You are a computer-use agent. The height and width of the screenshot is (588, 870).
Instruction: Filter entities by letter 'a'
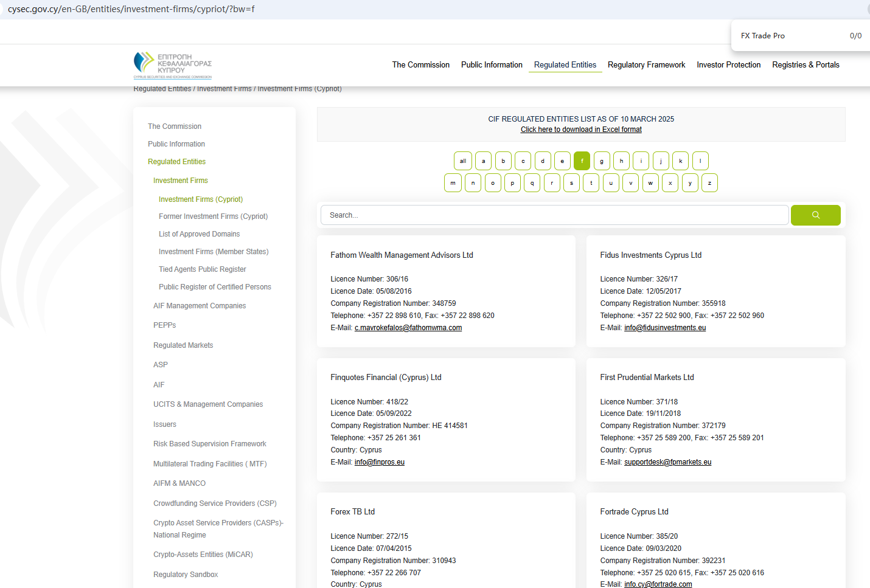point(483,161)
